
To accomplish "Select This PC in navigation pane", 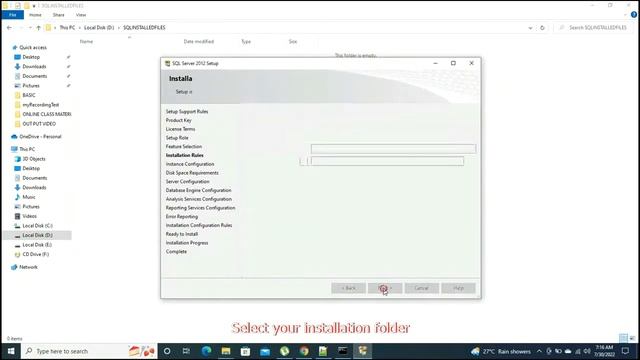I will 27,149.
